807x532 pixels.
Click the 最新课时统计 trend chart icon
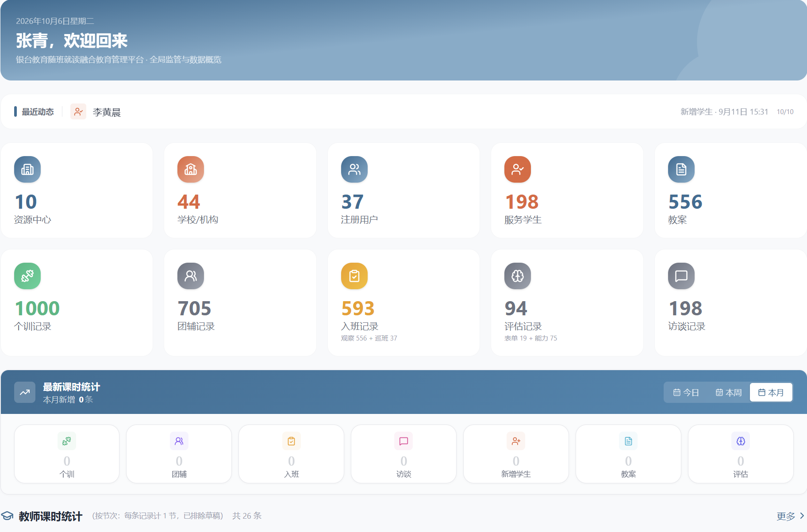click(25, 392)
